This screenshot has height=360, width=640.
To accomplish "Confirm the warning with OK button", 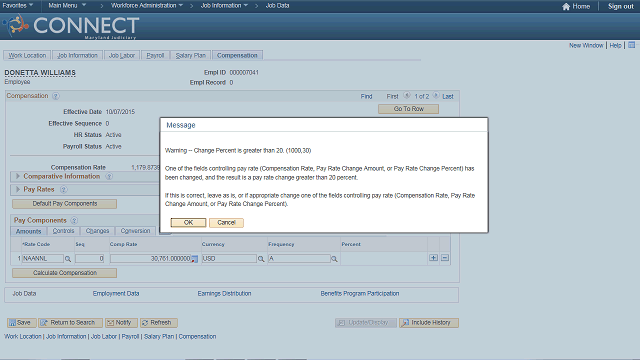I will coord(188,222).
